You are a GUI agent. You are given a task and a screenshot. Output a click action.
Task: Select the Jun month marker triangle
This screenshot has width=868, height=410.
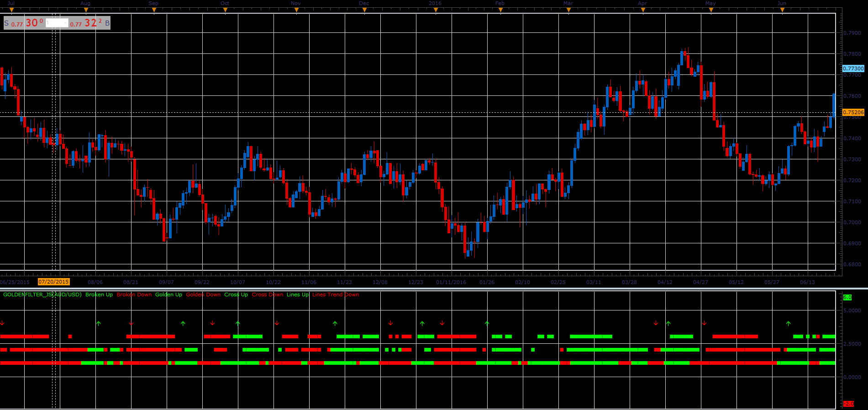[x=782, y=10]
